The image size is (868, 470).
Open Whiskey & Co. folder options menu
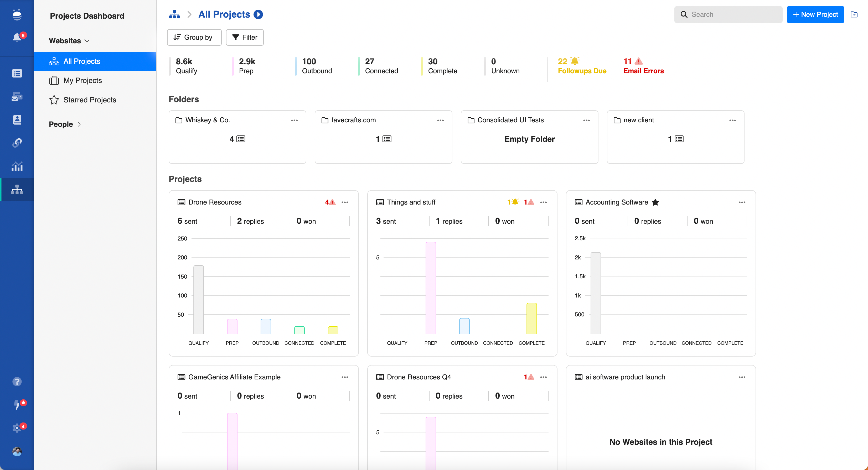294,121
